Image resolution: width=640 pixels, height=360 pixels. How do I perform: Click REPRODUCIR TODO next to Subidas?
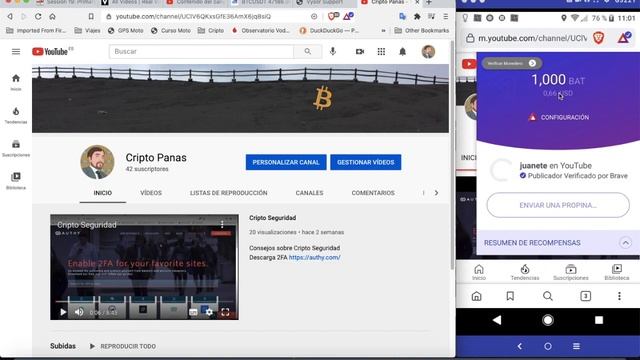coord(123,346)
